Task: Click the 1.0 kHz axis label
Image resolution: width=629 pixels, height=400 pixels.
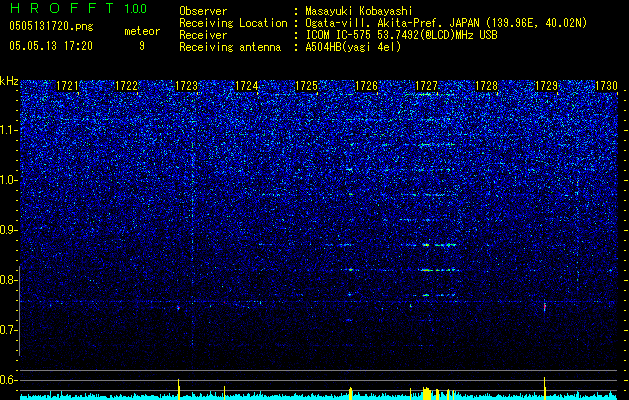Action: pyautogui.click(x=9, y=180)
